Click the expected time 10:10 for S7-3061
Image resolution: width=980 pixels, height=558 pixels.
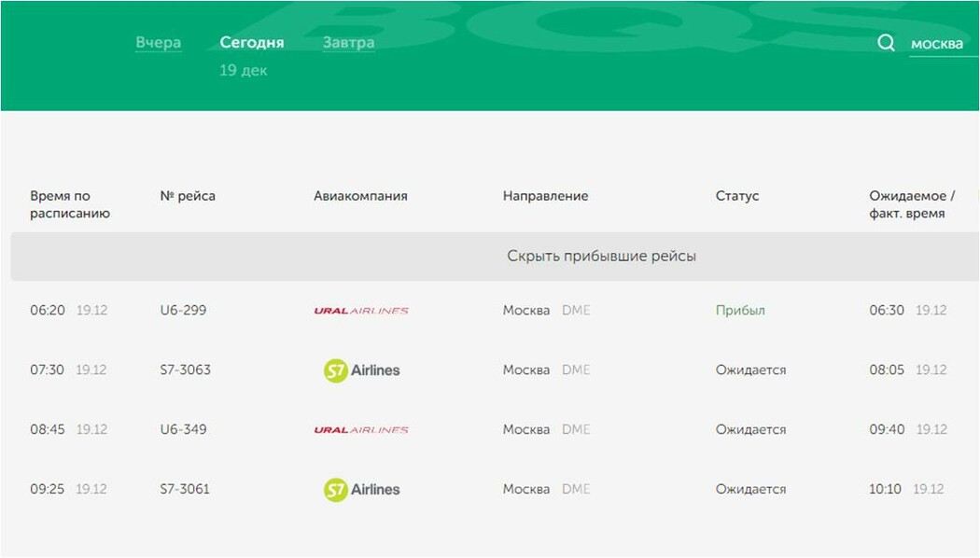point(885,489)
